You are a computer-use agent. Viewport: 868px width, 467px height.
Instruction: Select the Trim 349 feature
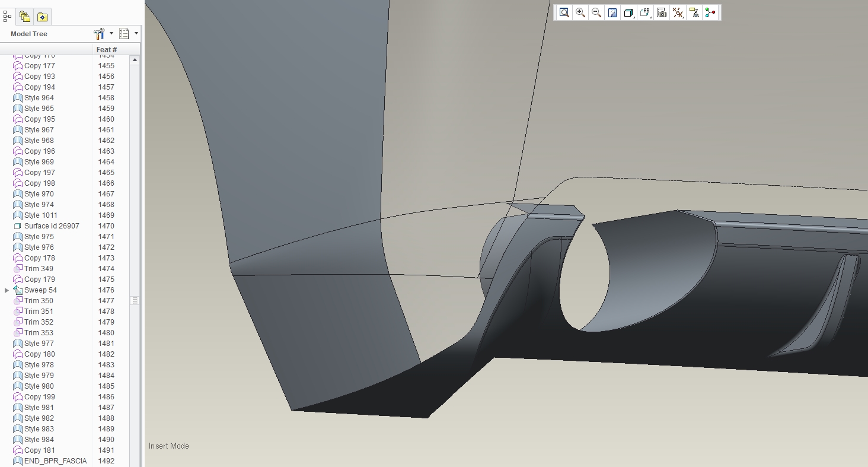coord(39,269)
